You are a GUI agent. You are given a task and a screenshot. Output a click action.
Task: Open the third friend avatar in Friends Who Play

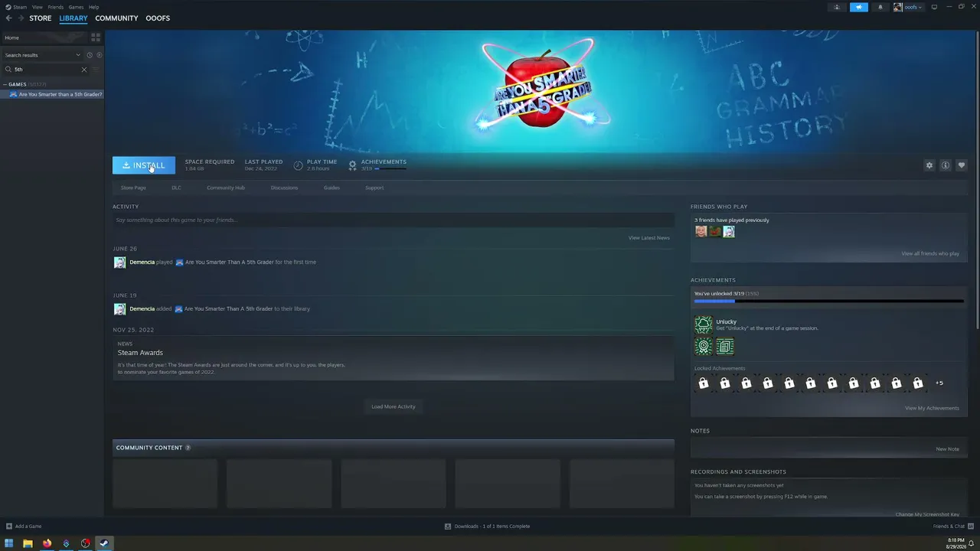729,232
